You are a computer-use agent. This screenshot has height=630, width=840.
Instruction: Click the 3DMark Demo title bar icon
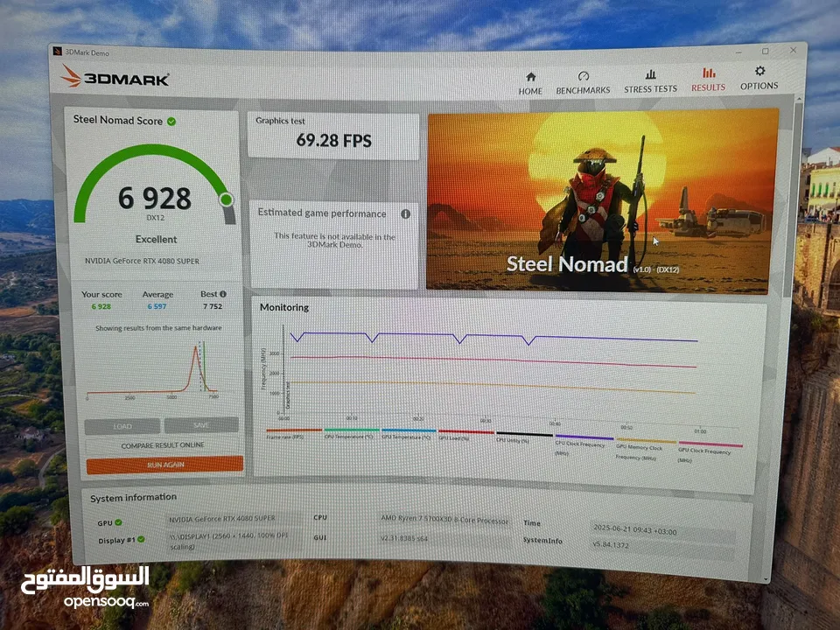click(x=58, y=52)
